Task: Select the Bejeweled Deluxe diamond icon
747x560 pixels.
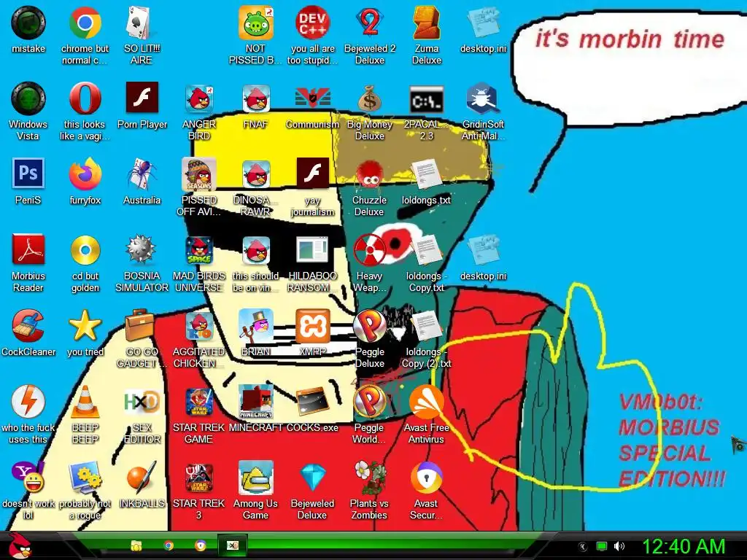Action: (312, 477)
